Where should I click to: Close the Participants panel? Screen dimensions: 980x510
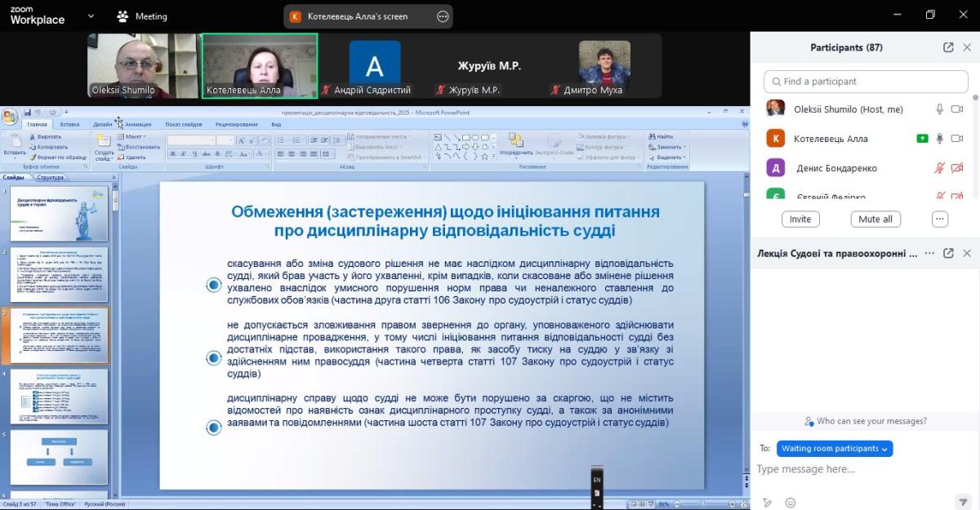[x=967, y=47]
